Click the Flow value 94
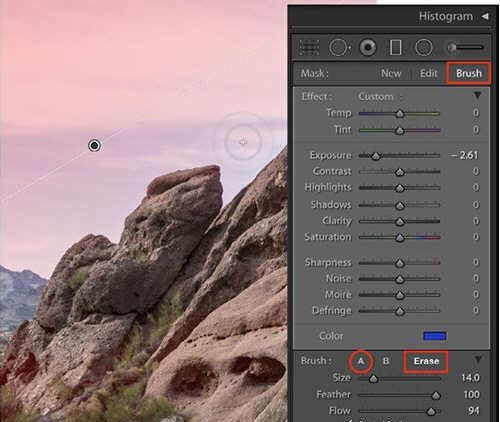Image resolution: width=500 pixels, height=422 pixels. [473, 410]
